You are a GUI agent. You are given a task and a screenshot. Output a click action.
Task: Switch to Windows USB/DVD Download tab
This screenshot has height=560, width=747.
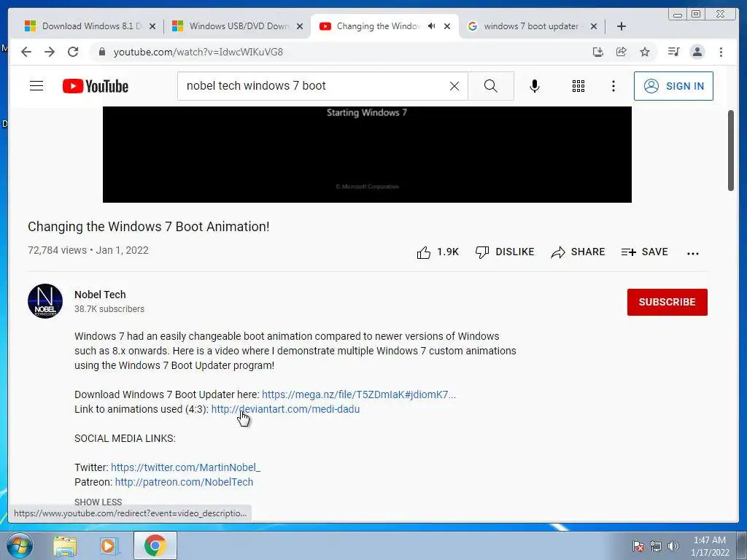tap(239, 26)
